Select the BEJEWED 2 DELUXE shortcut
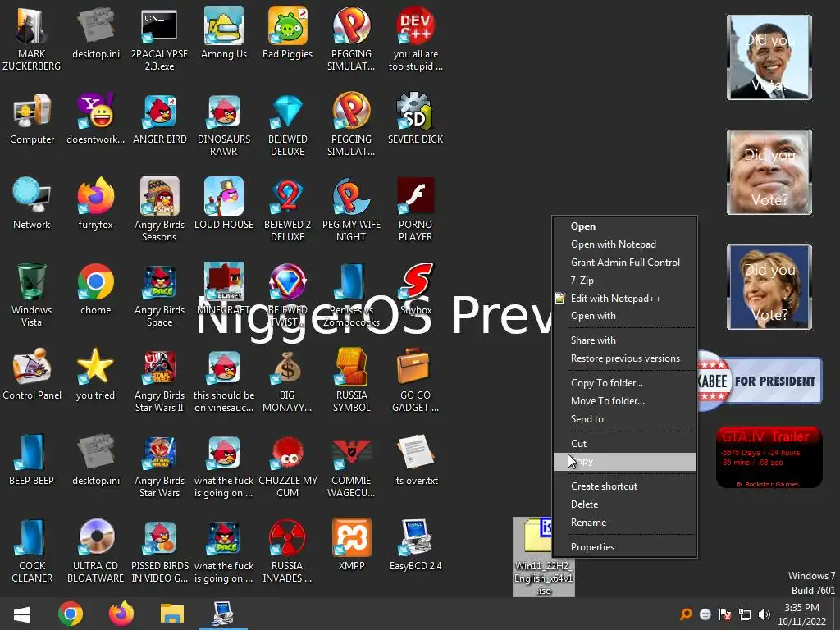The image size is (840, 630). point(288,209)
